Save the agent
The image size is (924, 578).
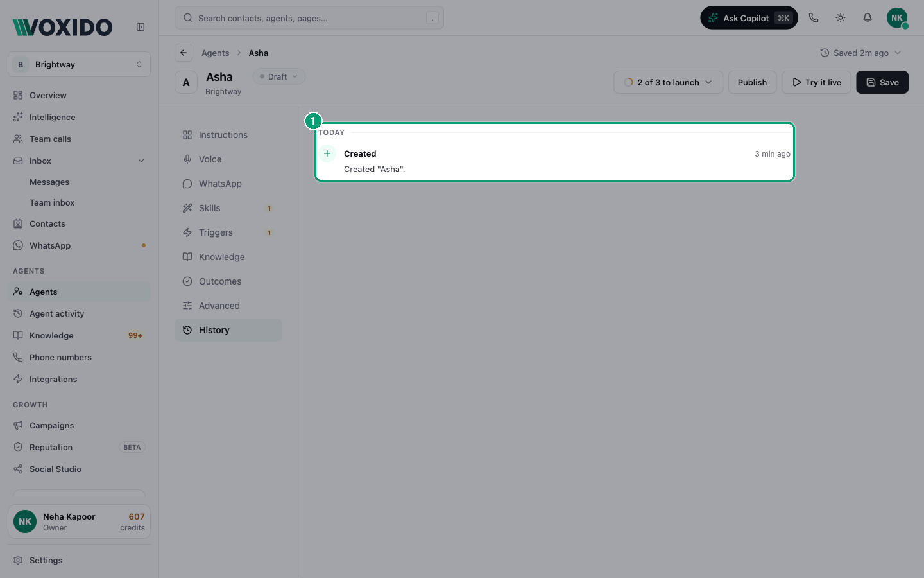click(882, 82)
